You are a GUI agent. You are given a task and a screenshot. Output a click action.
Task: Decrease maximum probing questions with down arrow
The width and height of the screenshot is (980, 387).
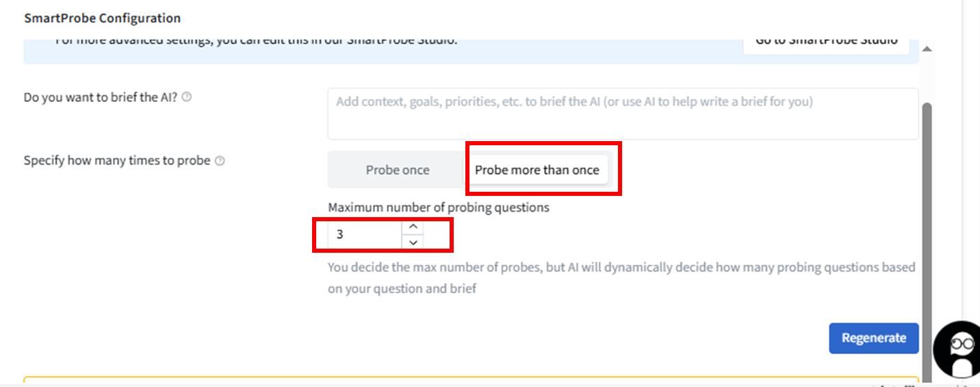pyautogui.click(x=413, y=242)
